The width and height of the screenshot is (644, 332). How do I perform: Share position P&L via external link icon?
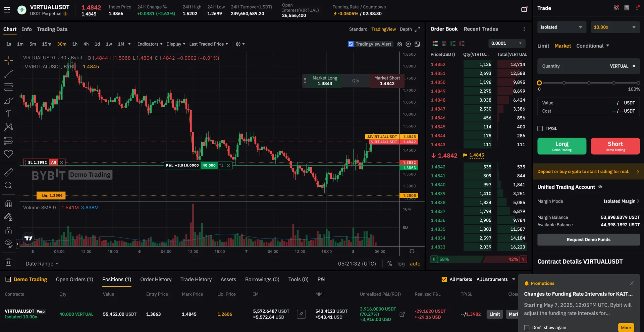click(x=402, y=314)
